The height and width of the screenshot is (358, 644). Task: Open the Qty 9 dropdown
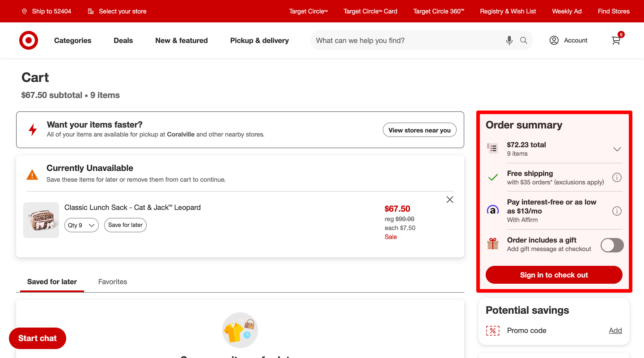click(81, 225)
